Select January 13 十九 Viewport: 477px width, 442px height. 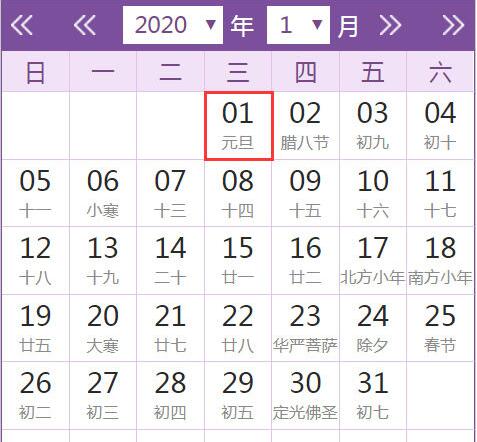pyautogui.click(x=103, y=261)
